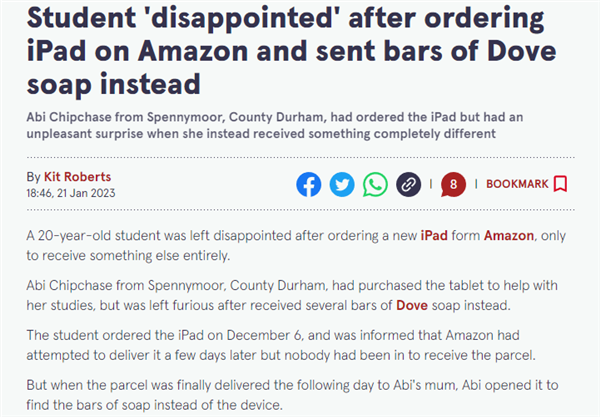Click the Abi Chipchase subheading summary

(274, 125)
